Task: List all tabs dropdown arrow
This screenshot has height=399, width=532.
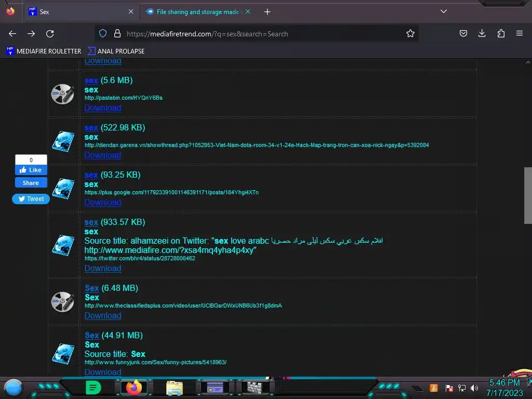Action: coord(444,11)
